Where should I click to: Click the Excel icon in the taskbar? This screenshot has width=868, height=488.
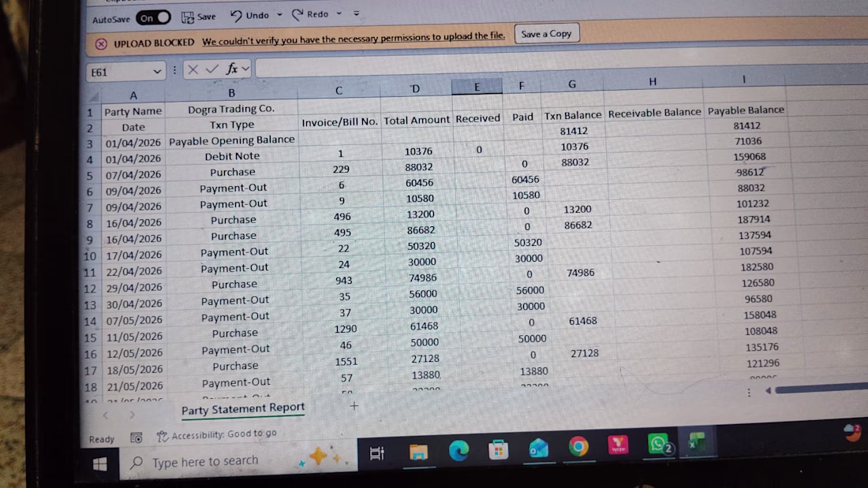click(x=697, y=442)
